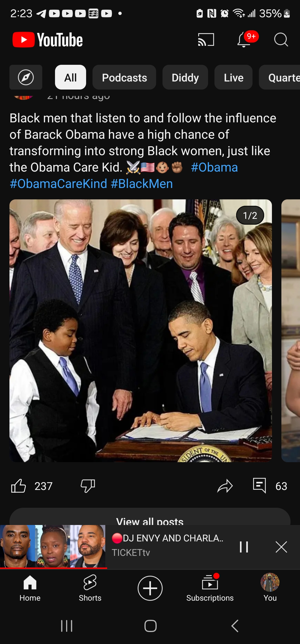Tap the Create plus button
Viewport: 300px width, 644px height.
[x=150, y=588]
